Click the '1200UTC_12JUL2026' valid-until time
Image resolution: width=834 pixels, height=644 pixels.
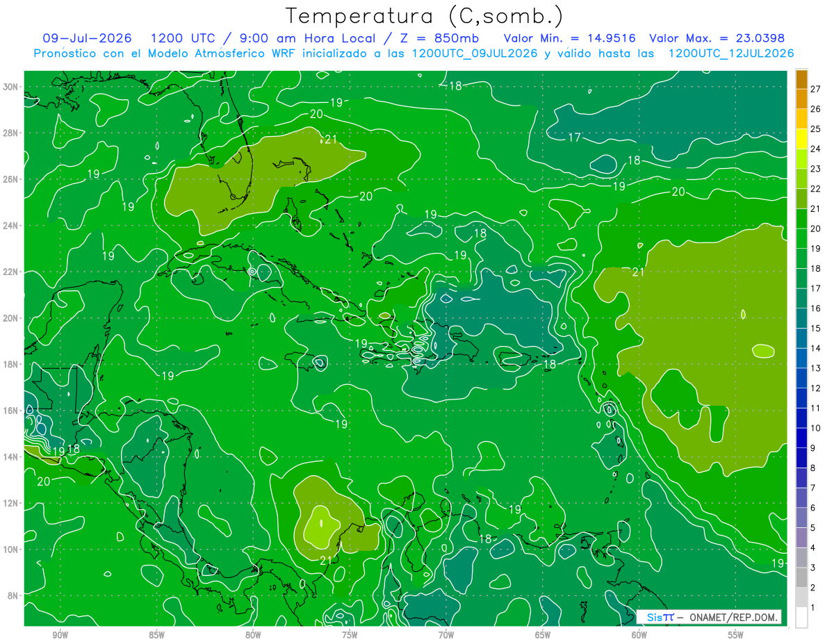731,53
